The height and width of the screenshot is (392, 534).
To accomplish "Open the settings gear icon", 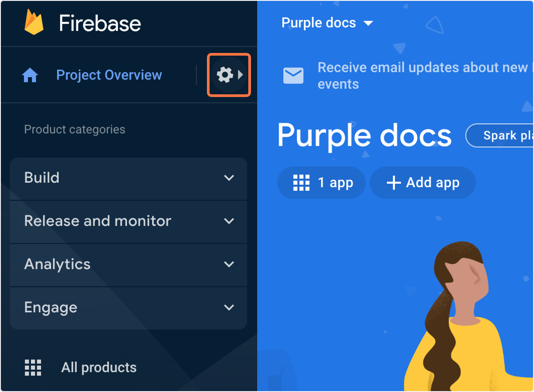I will point(225,75).
